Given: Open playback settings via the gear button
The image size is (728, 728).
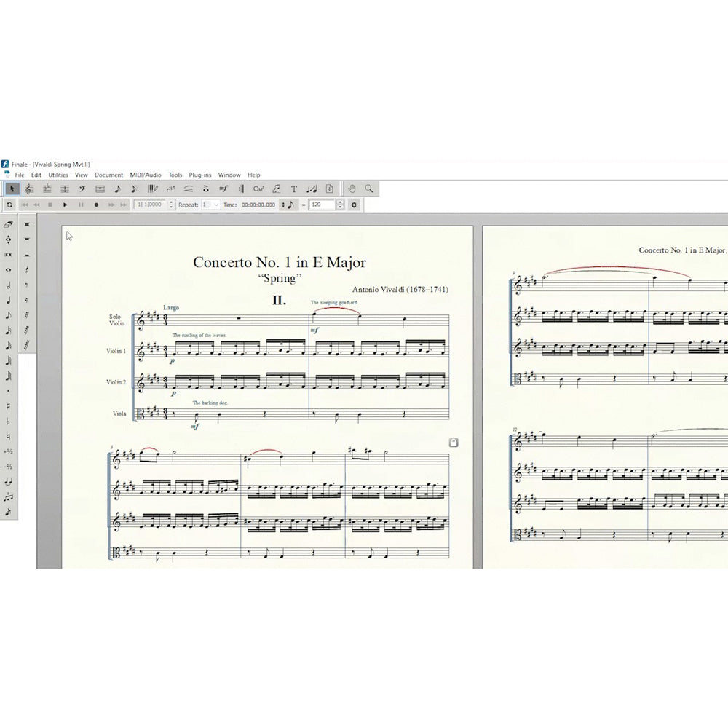Looking at the screenshot, I should pos(354,205).
